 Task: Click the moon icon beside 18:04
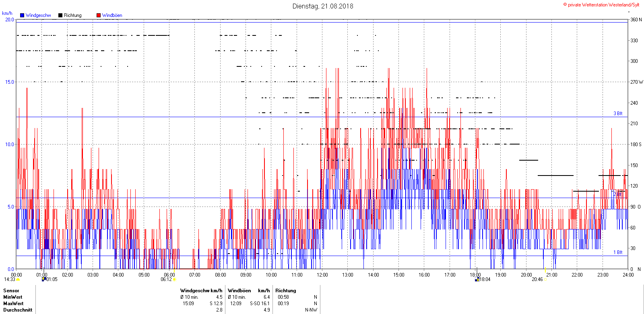[x=477, y=279]
